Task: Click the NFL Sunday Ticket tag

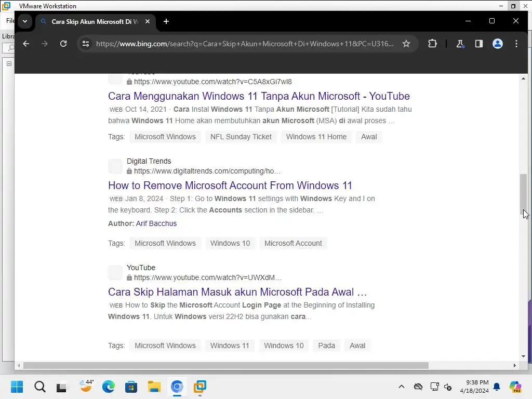Action: [241, 137]
